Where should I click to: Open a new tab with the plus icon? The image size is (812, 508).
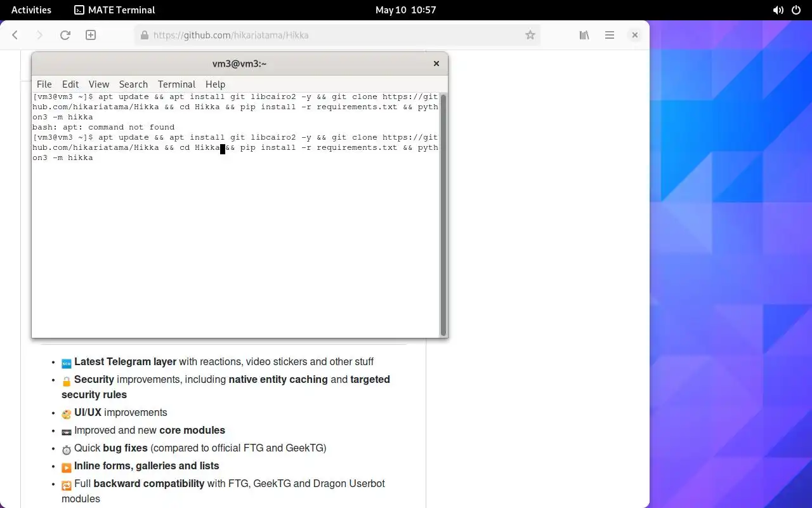[91, 36]
